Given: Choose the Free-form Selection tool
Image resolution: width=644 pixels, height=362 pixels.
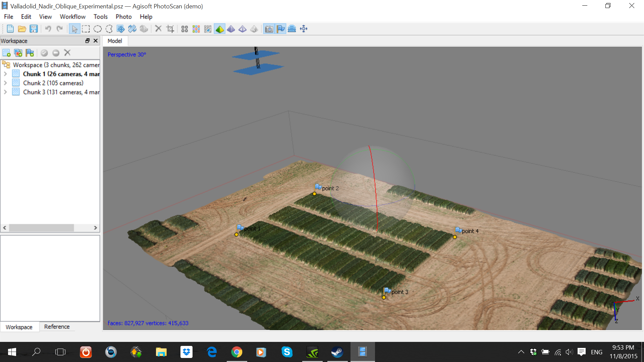Looking at the screenshot, I should coord(109,29).
